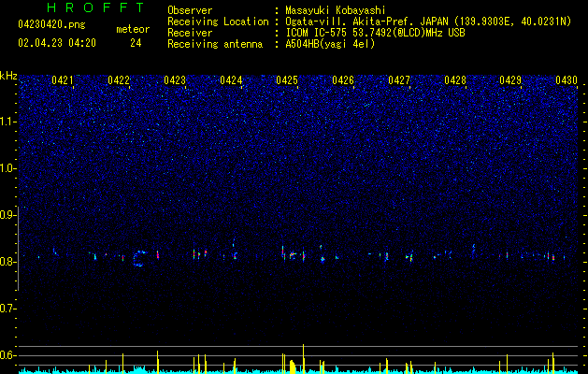
Task: Click the 0.6 kHz axis label
Action: pyautogui.click(x=8, y=355)
